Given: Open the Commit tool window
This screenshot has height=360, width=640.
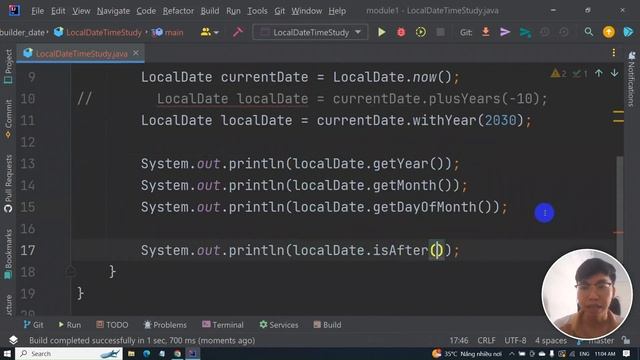Looking at the screenshot, I should click(8, 119).
